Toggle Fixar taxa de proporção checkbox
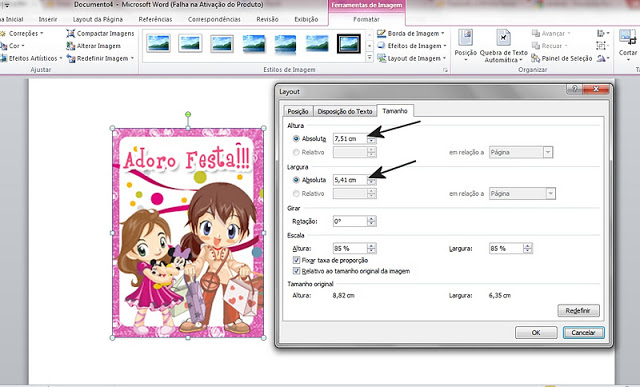 pyautogui.click(x=297, y=260)
